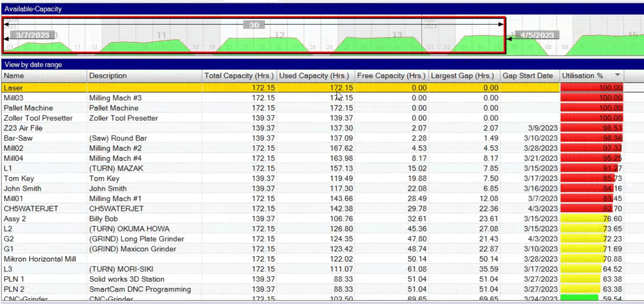This screenshot has width=644, height=305.
Task: Click the 167.62 used capacity value
Action: pyautogui.click(x=342, y=148)
